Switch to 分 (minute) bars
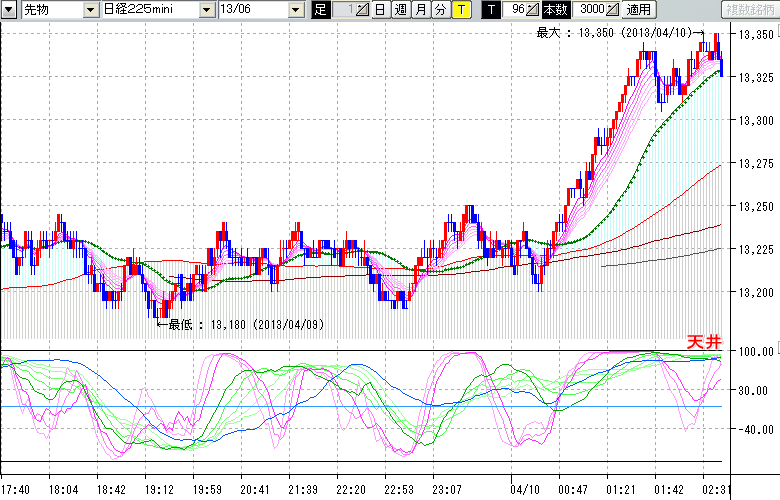 (x=440, y=10)
